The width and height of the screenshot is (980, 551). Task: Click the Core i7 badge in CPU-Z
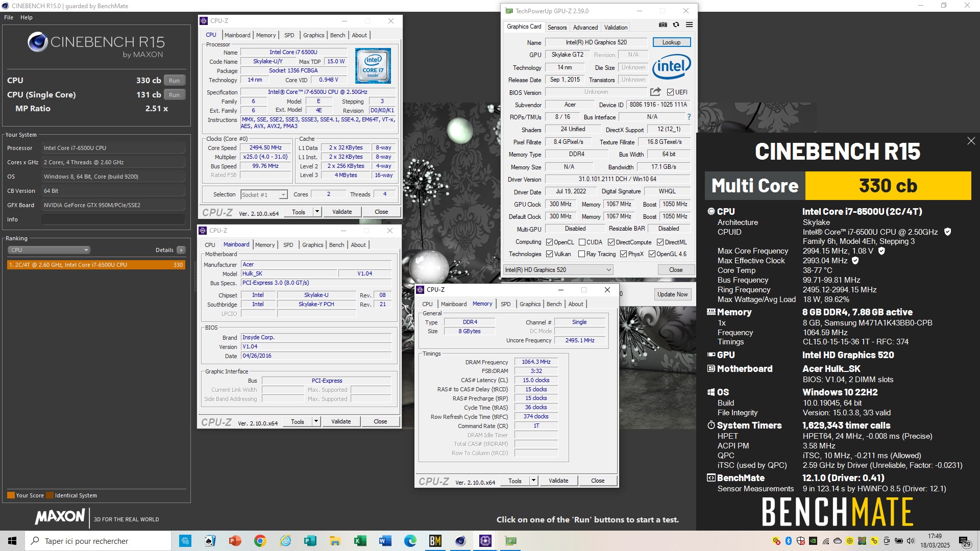[x=373, y=66]
